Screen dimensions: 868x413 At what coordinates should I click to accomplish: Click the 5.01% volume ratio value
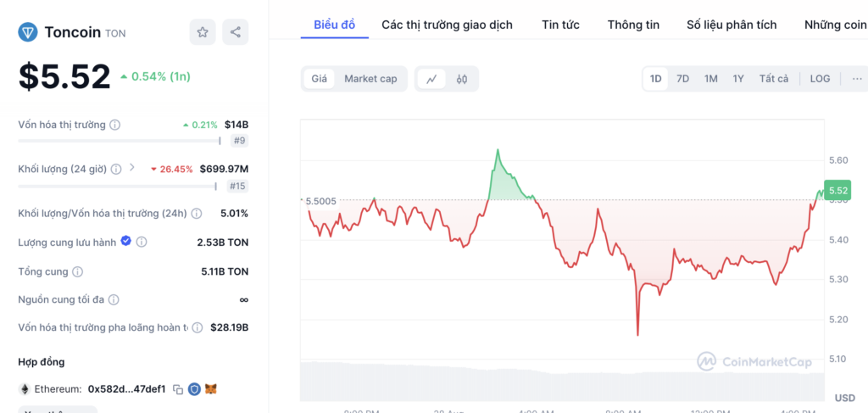tap(234, 213)
